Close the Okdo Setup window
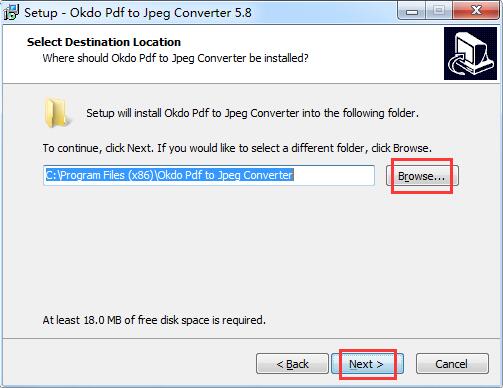Screen dimensions: 503x388 476,11
